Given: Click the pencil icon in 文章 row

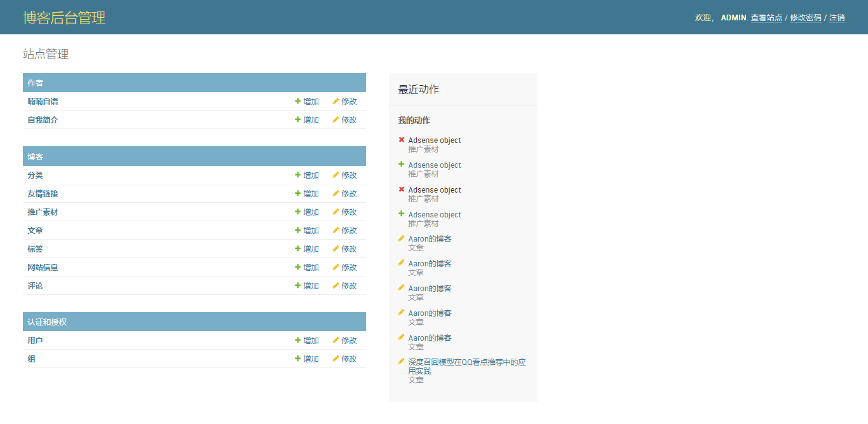Looking at the screenshot, I should (x=336, y=230).
